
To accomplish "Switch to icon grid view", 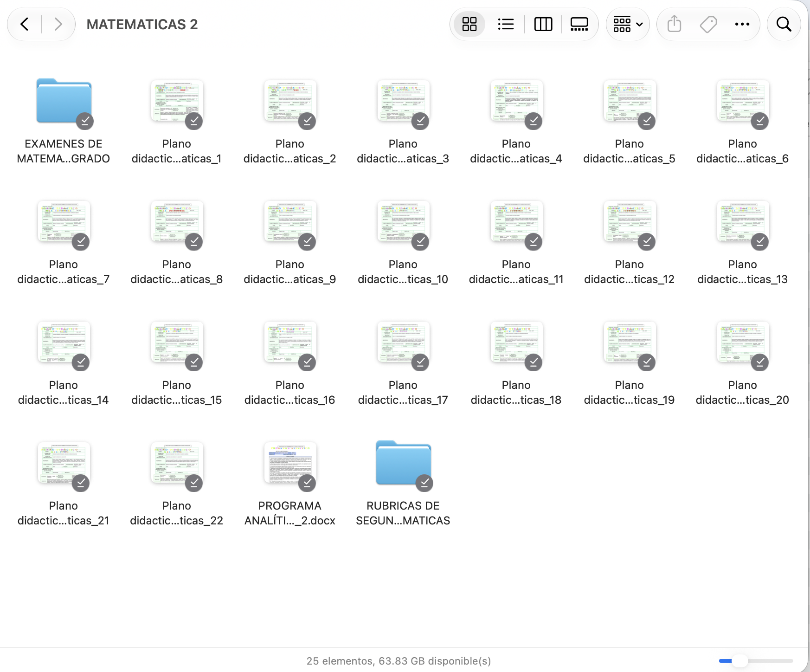I will coord(469,24).
